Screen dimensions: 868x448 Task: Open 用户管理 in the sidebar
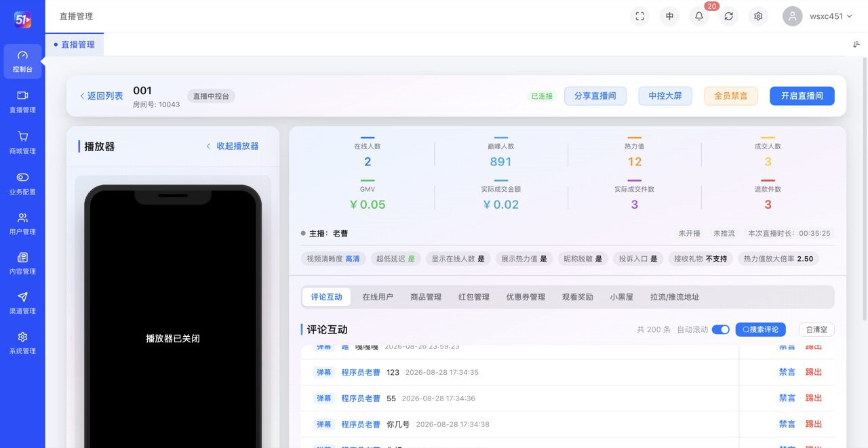(22, 223)
